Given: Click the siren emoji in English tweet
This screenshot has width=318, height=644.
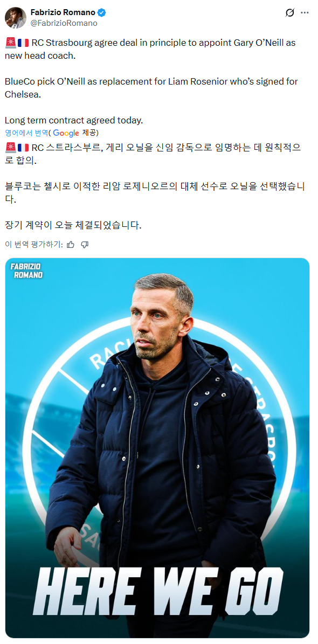Looking at the screenshot, I should 10,43.
